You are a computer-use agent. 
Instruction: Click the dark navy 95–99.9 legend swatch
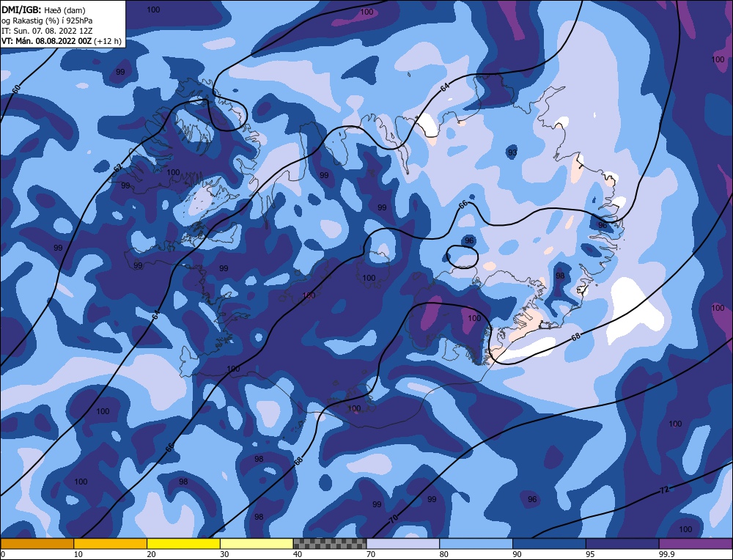[x=622, y=544]
